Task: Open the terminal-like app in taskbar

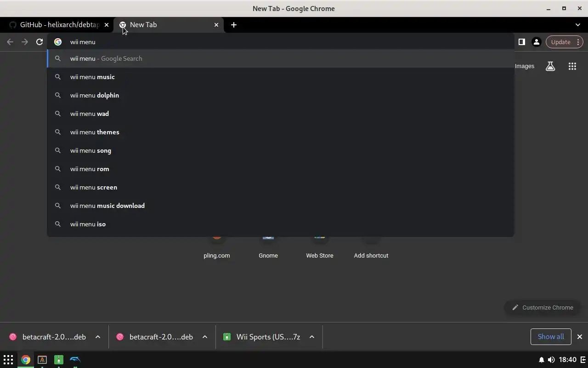Action: (x=42, y=360)
